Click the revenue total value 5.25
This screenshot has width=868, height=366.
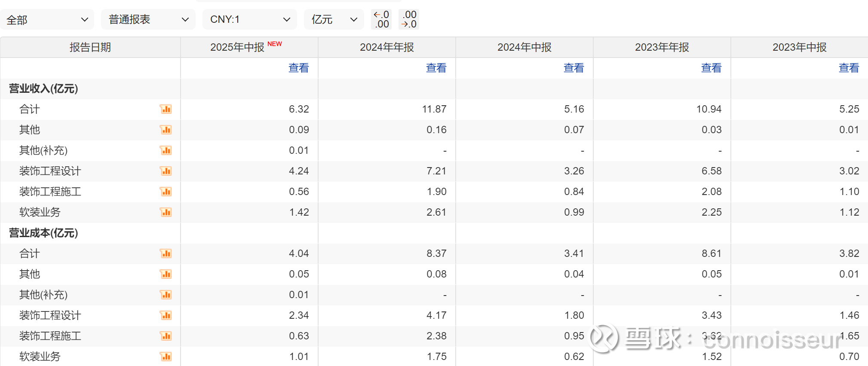click(x=849, y=109)
